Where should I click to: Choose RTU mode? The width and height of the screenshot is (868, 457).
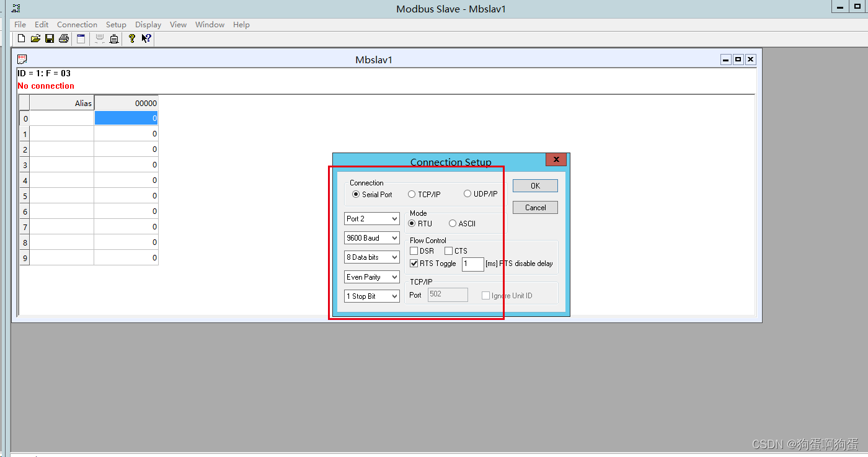(412, 223)
